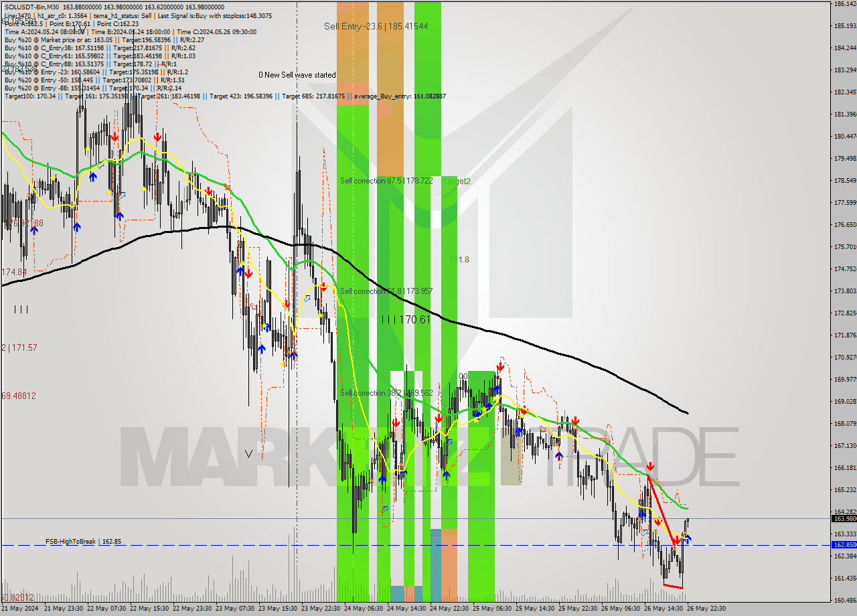
Task: Click price axis value 181.394
Action: point(845,114)
